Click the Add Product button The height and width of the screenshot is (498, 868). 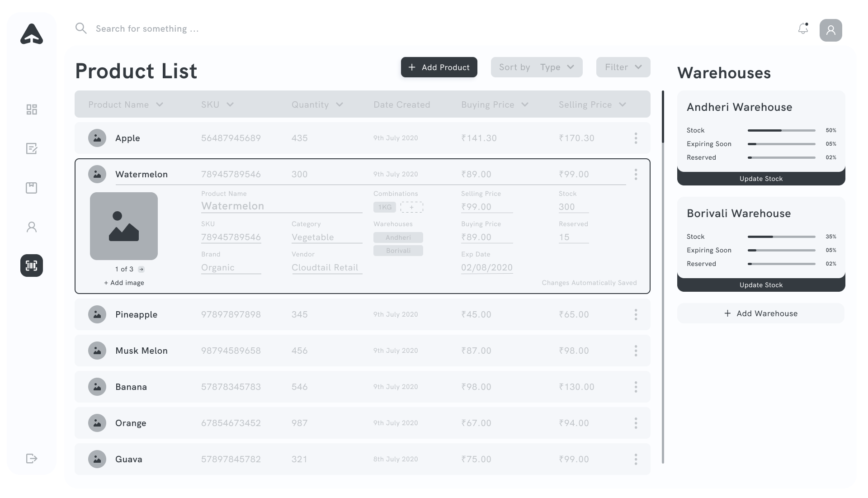coord(439,67)
